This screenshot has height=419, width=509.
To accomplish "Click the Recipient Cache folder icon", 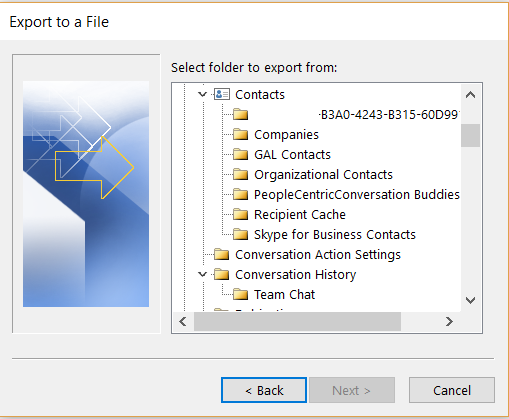I will [x=240, y=214].
